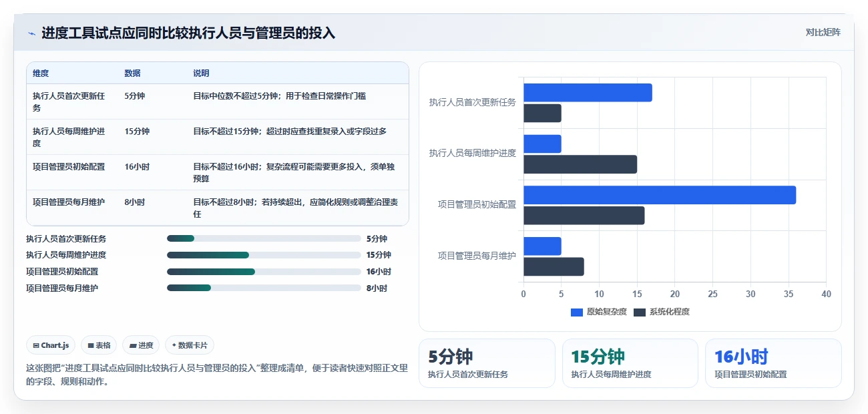The width and height of the screenshot is (868, 414).
Task: Open the 16小时 data card
Action: [773, 363]
